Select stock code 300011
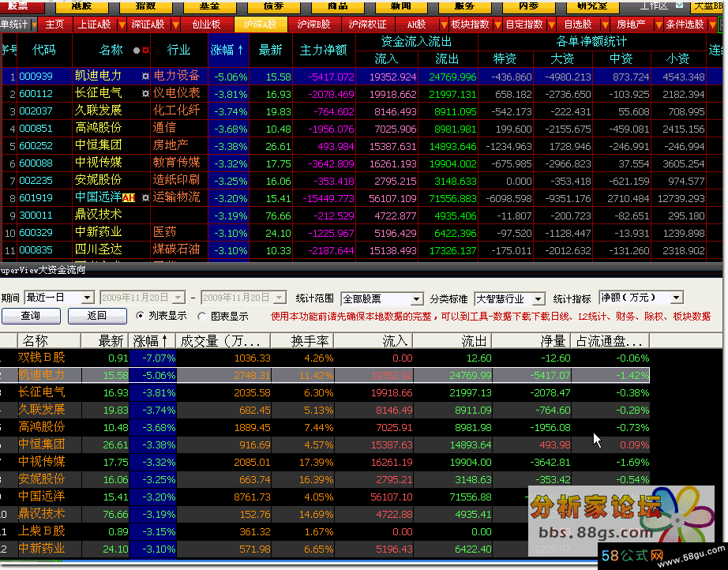728x570 pixels. point(36,216)
